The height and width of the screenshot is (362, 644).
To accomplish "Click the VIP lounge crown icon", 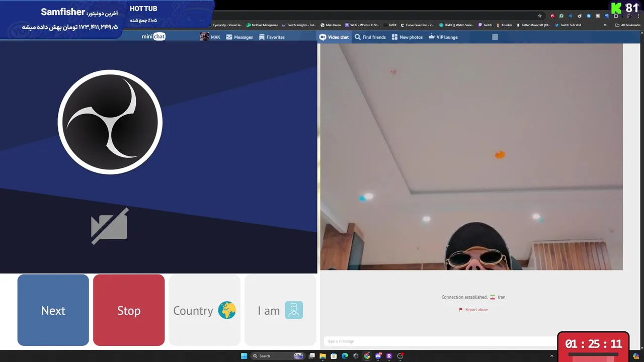I will pyautogui.click(x=432, y=37).
